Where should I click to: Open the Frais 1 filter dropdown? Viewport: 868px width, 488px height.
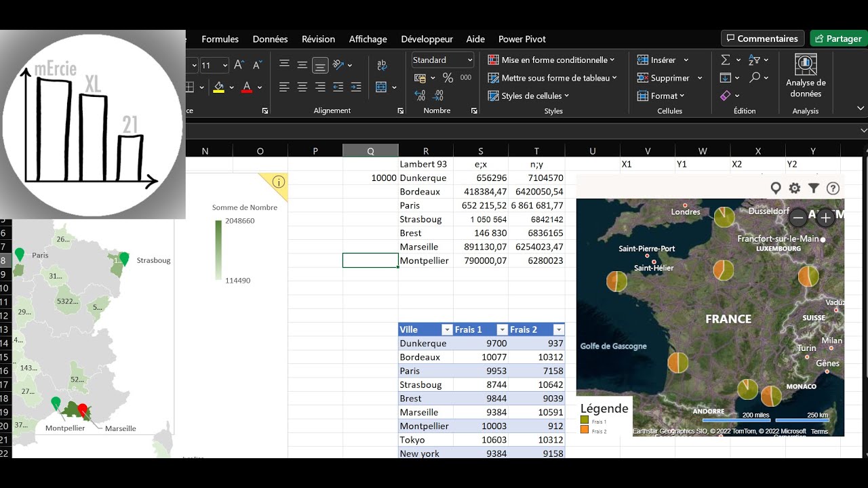coord(502,330)
